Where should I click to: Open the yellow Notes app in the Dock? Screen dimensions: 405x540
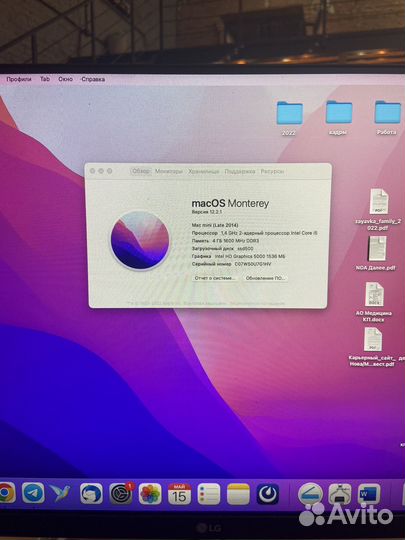click(238, 494)
